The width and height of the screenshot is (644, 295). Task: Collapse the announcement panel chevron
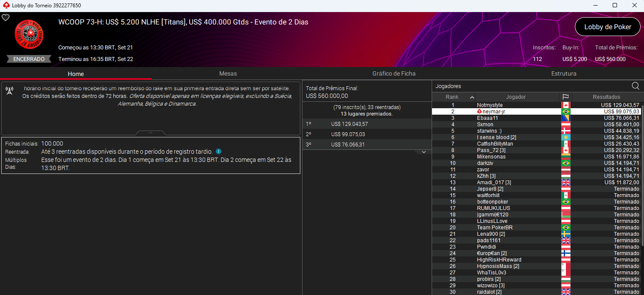[x=151, y=133]
